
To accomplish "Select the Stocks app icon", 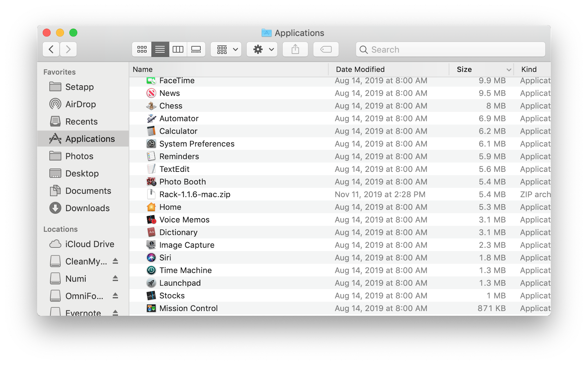I will pyautogui.click(x=151, y=296).
